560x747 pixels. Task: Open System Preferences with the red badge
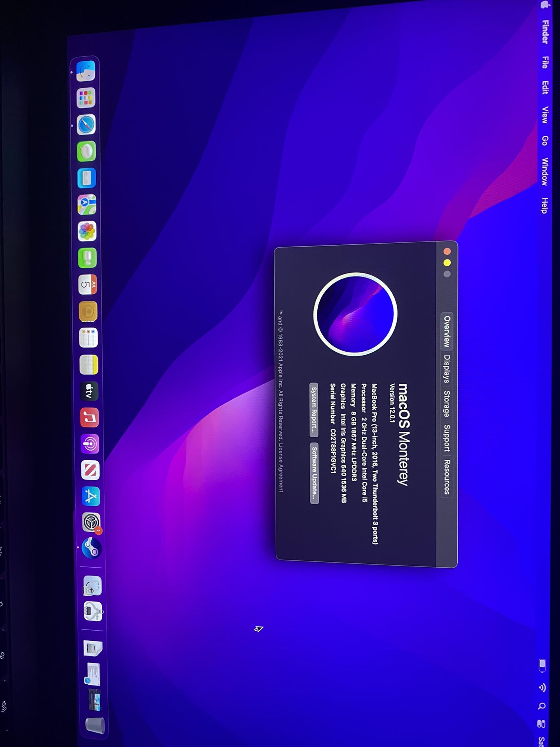[91, 522]
